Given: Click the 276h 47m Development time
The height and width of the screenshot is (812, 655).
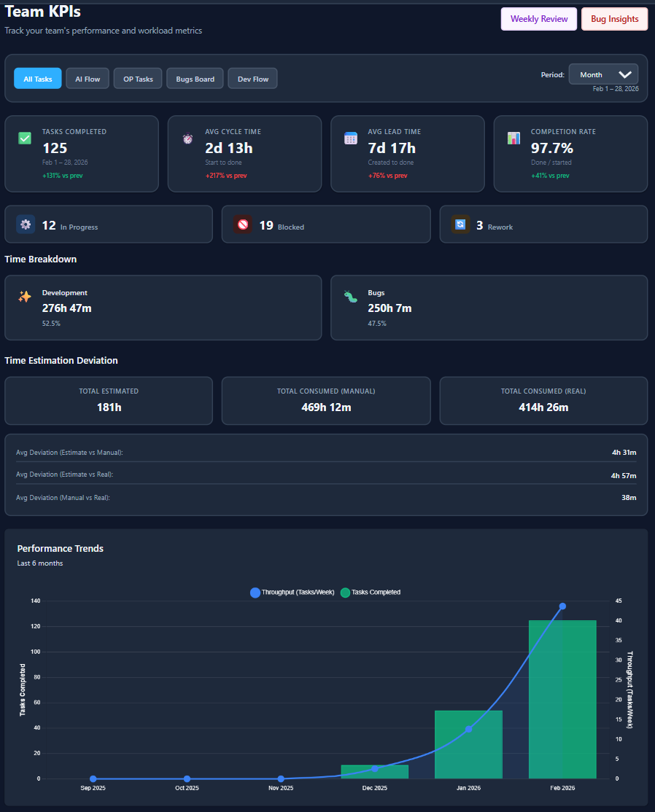Looking at the screenshot, I should coord(67,308).
